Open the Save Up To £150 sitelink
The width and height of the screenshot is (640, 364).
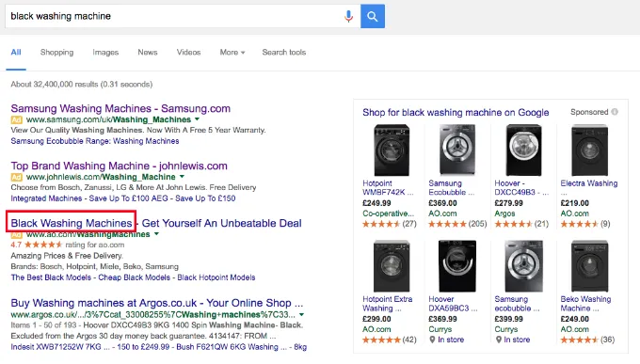click(205, 198)
